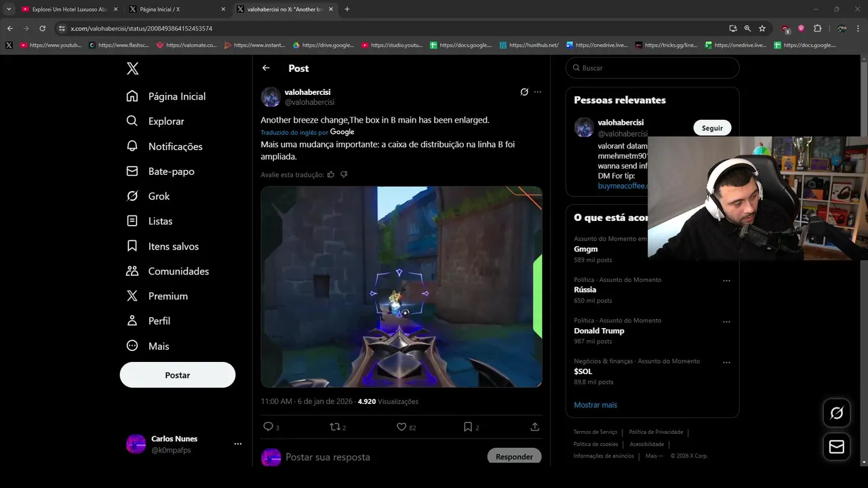Open browser extensions puzzle icon
Image resolution: width=868 pixels, height=488 pixels.
pyautogui.click(x=817, y=28)
